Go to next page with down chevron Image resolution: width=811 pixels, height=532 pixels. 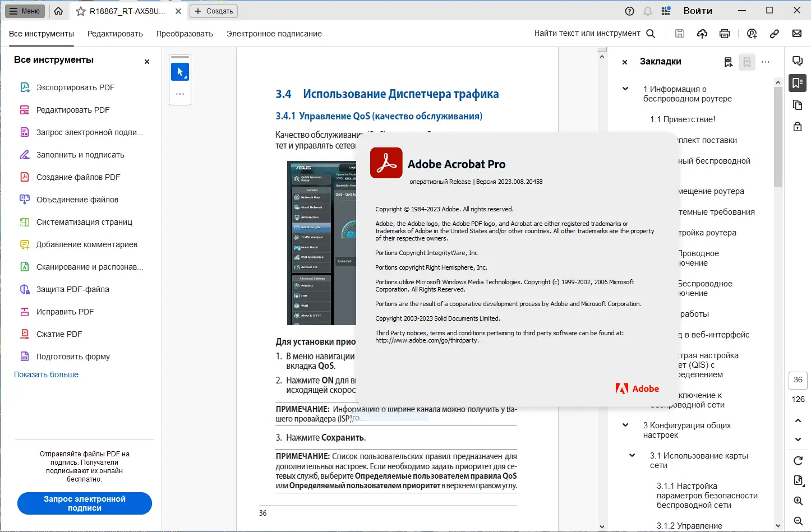click(798, 440)
